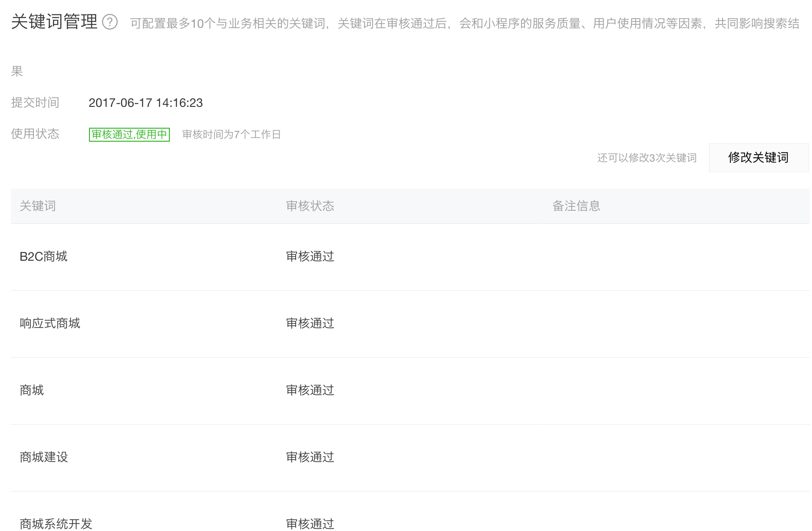Image resolution: width=812 pixels, height=531 pixels.
Task: Select the 响应式商城 keyword
Action: (x=50, y=324)
